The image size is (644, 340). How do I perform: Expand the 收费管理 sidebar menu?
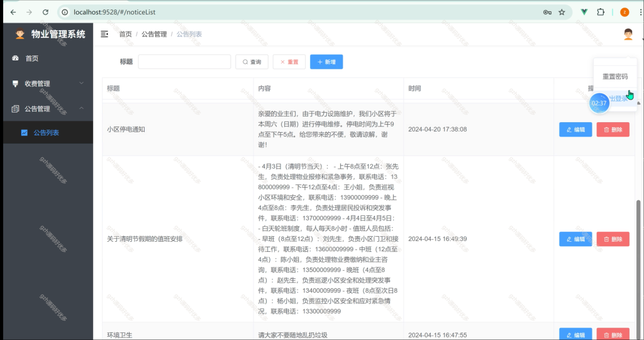click(x=48, y=84)
